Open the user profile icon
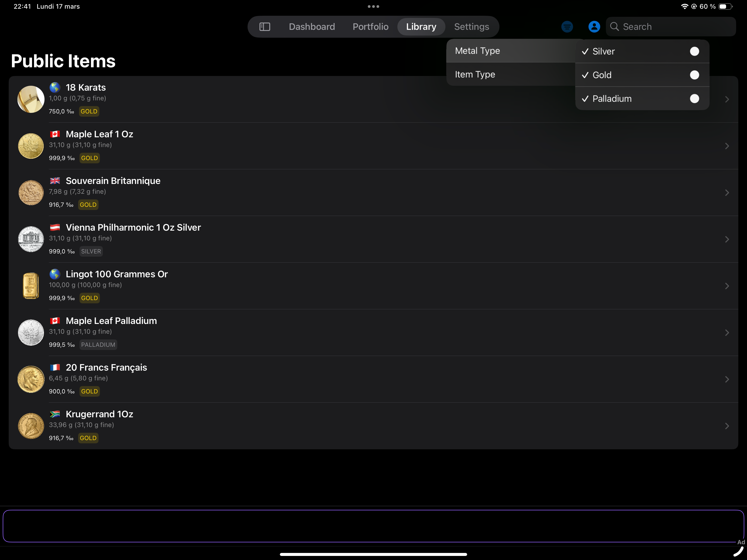 (x=594, y=27)
